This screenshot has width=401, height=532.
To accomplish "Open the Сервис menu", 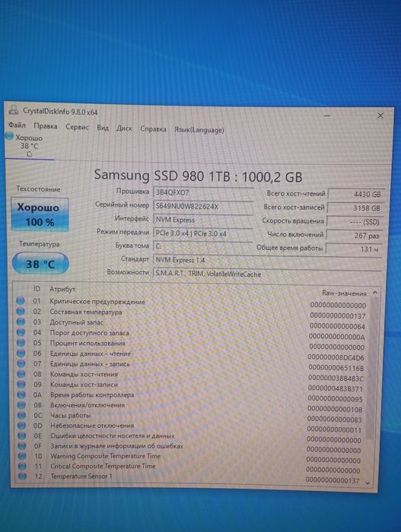I will tap(77, 127).
